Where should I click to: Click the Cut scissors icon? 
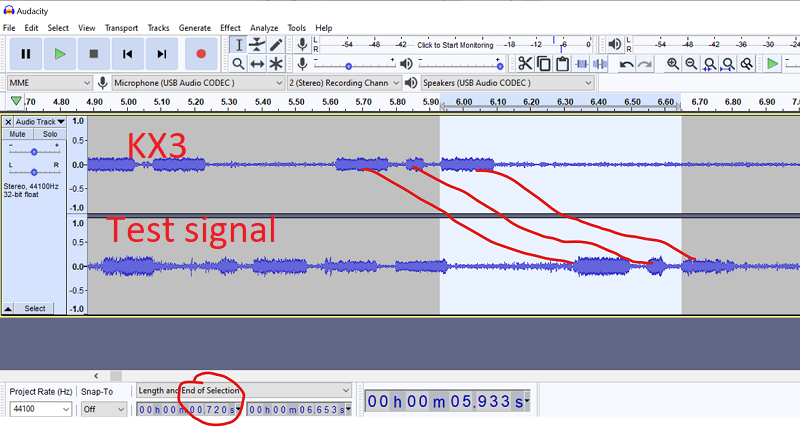pyautogui.click(x=525, y=64)
